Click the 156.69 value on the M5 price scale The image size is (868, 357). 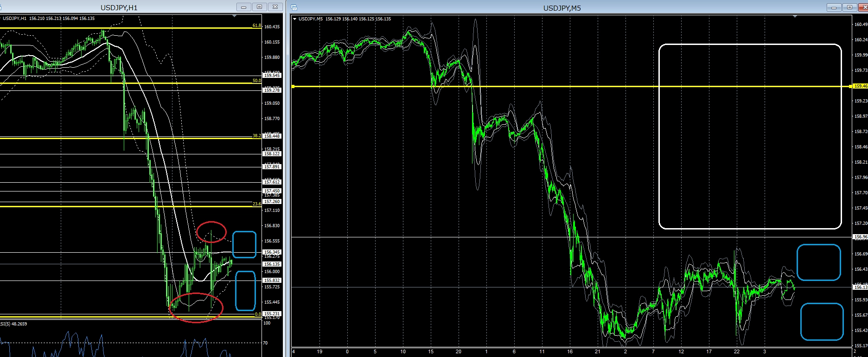point(861,254)
